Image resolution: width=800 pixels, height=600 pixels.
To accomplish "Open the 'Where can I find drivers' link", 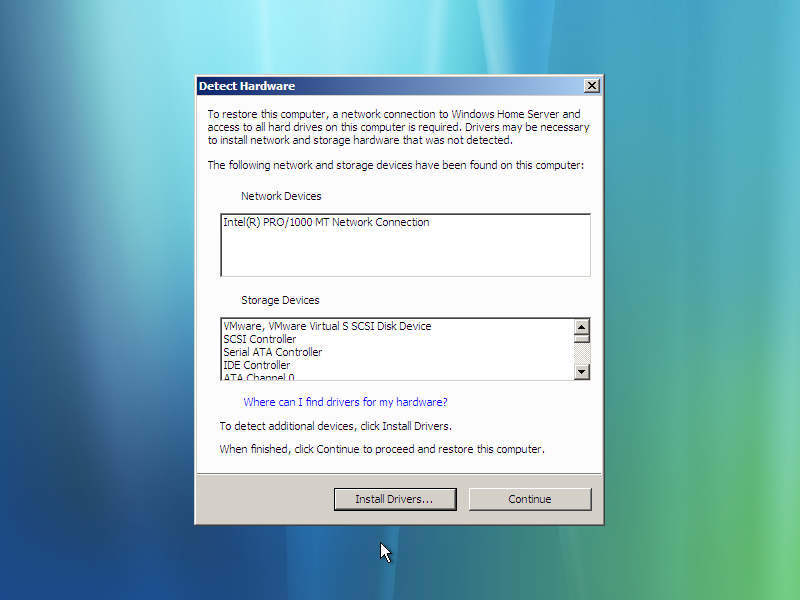I will coord(345,402).
